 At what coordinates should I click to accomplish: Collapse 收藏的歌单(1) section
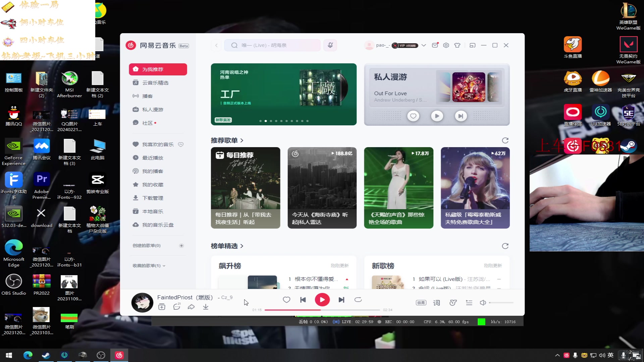click(149, 266)
